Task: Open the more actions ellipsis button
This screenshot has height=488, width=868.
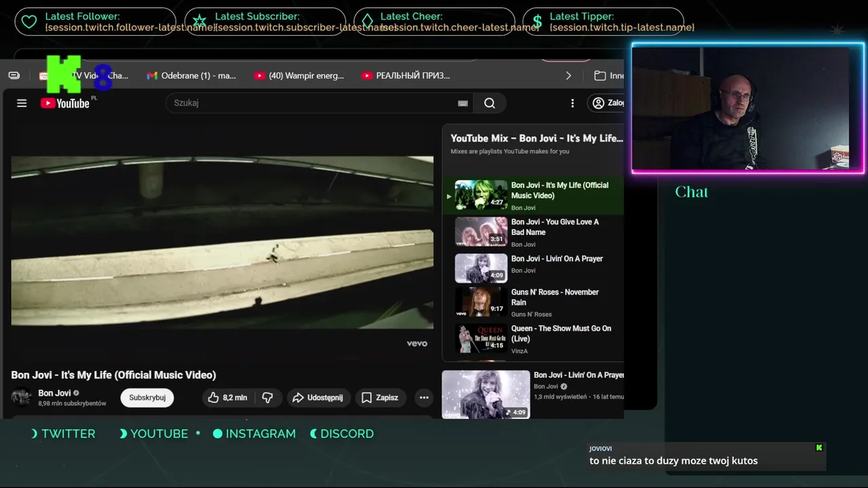Action: [424, 398]
